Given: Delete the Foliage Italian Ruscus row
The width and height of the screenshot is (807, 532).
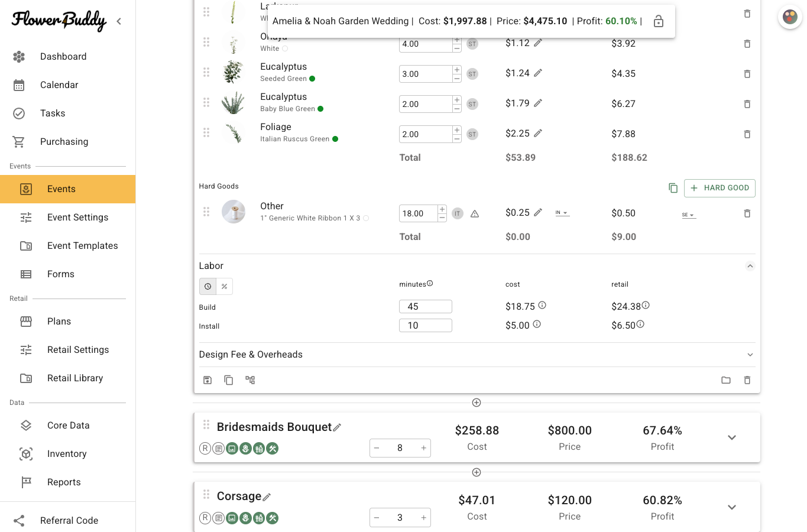Looking at the screenshot, I should click(747, 134).
